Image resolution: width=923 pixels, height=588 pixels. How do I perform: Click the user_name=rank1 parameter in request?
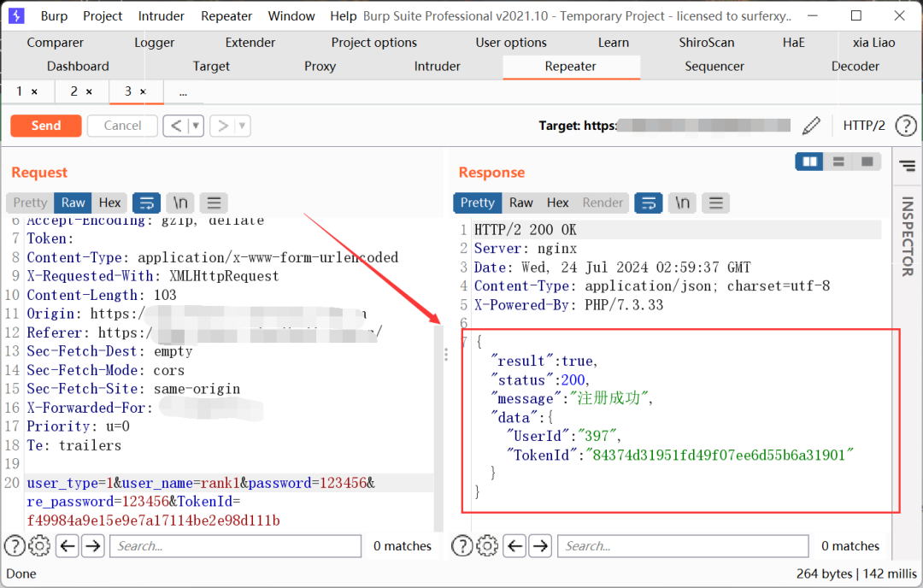pyautogui.click(x=181, y=483)
